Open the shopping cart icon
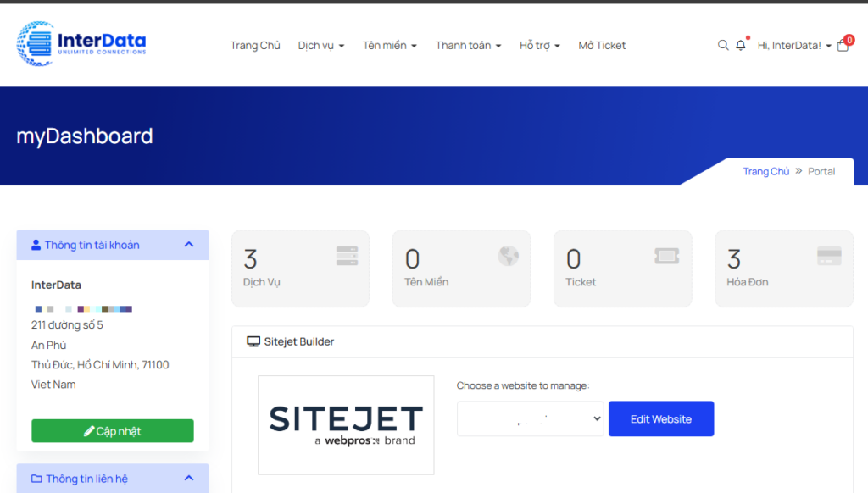Image resolution: width=868 pixels, height=493 pixels. [x=843, y=46]
